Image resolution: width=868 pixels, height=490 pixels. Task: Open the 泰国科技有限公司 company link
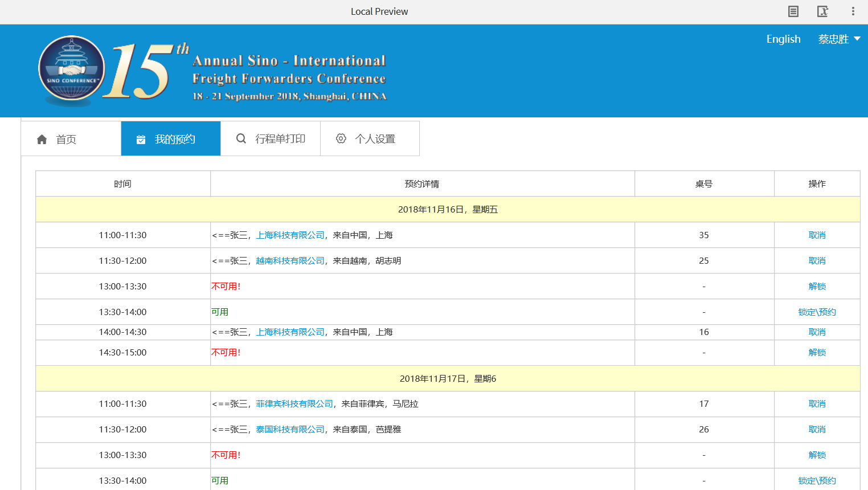pyautogui.click(x=290, y=430)
